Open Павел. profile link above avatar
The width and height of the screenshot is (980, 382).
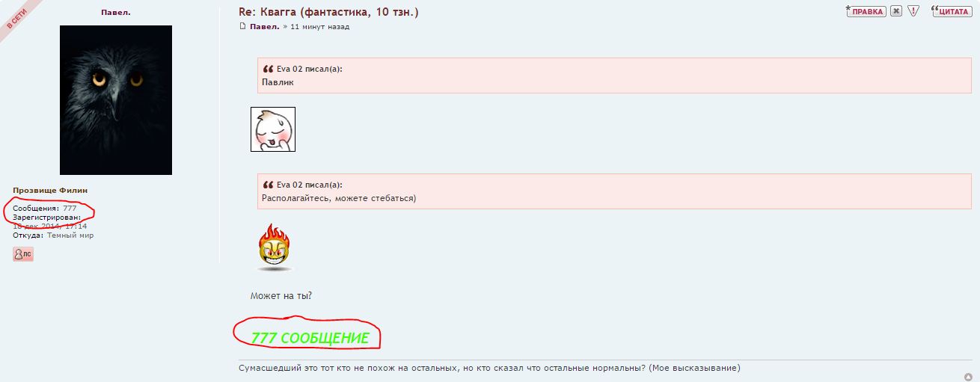tap(116, 12)
